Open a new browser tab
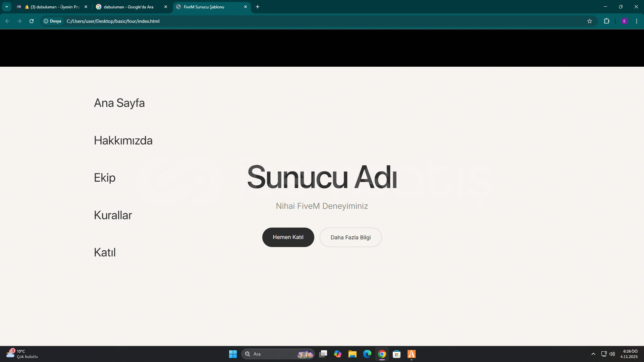 [258, 7]
